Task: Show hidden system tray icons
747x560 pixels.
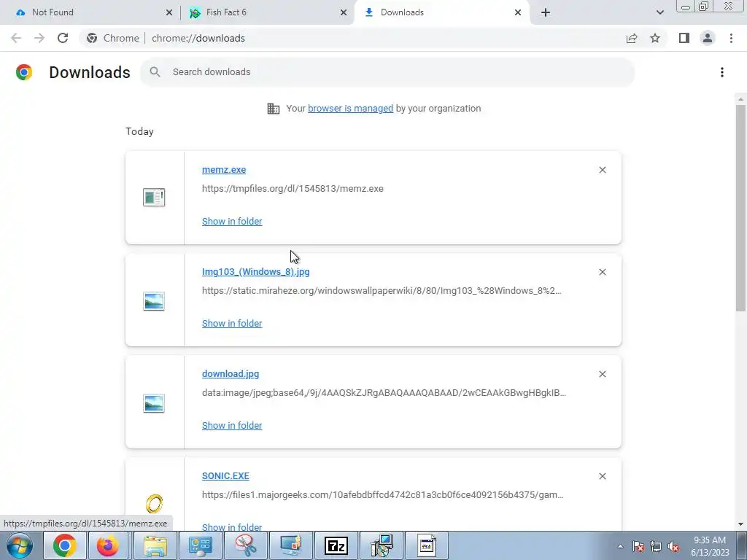Action: tap(620, 546)
